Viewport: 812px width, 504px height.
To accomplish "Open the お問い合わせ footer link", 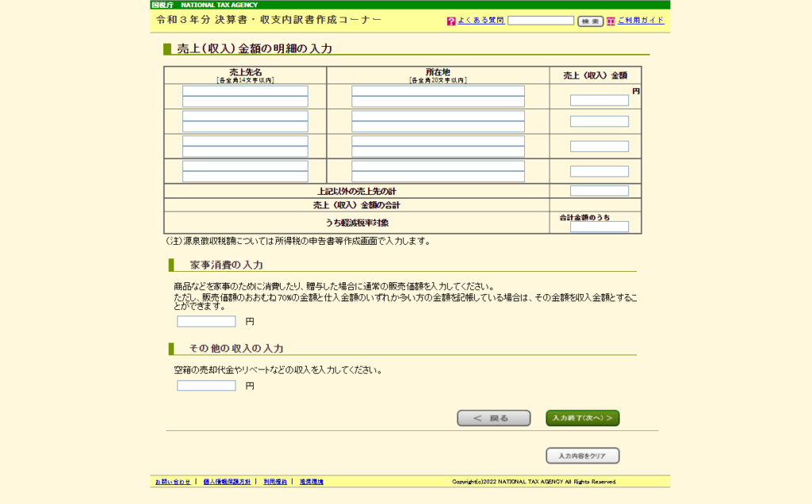I will pos(173,482).
